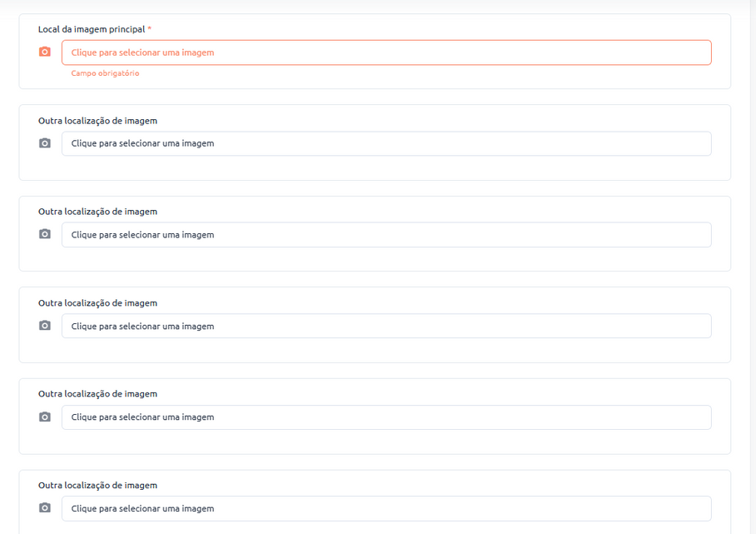This screenshot has height=534, width=756.
Task: Click camera icon in fourth 'Outra localização' card
Action: click(45, 417)
